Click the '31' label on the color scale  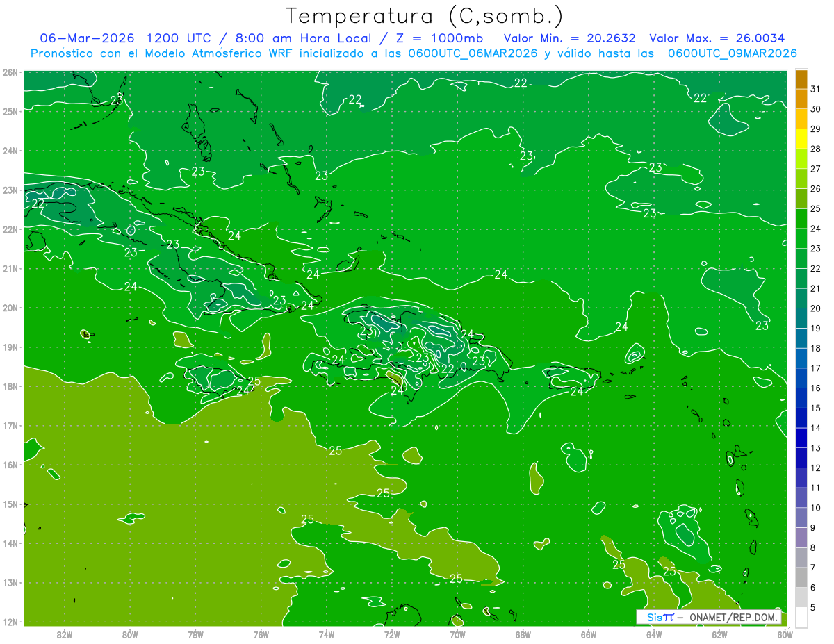pyautogui.click(x=815, y=89)
